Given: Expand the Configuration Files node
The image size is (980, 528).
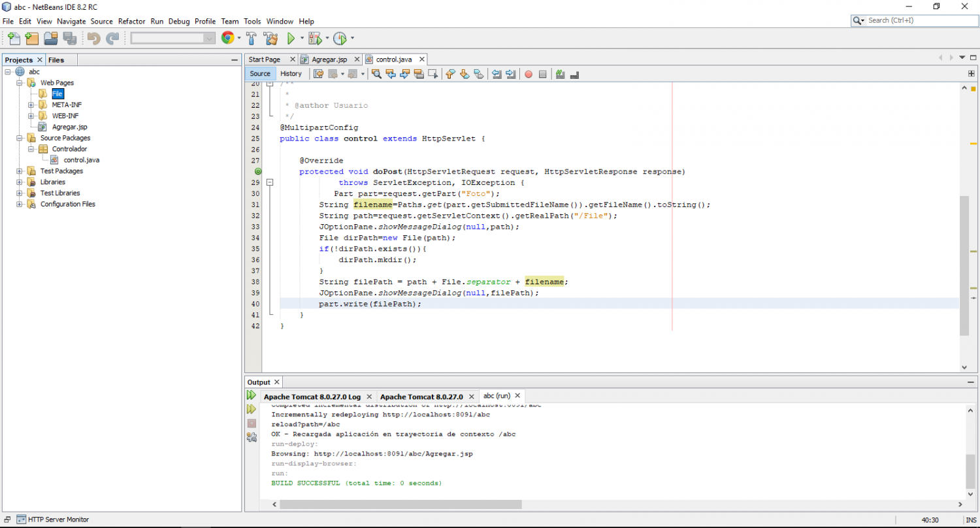Looking at the screenshot, I should 20,205.
